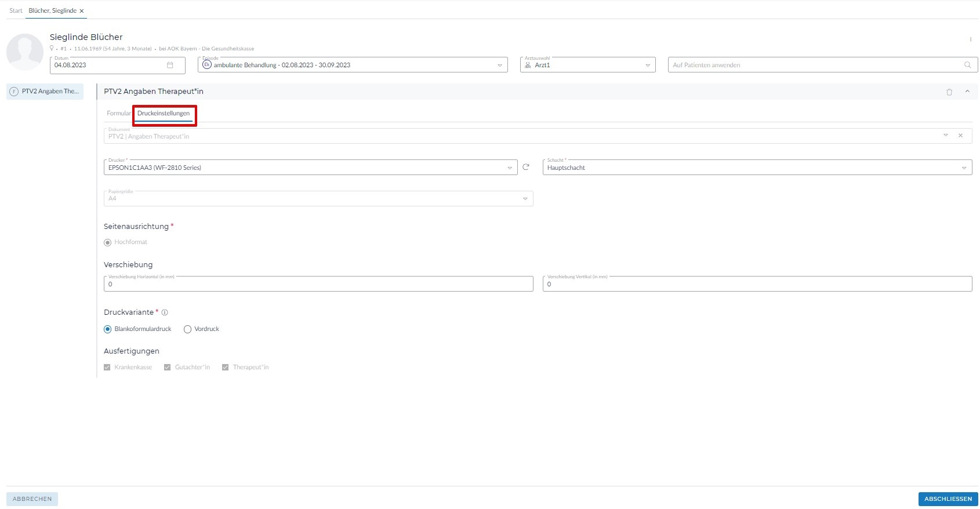
Task: Toggle the Krankenkasse checkbox
Action: (x=107, y=368)
